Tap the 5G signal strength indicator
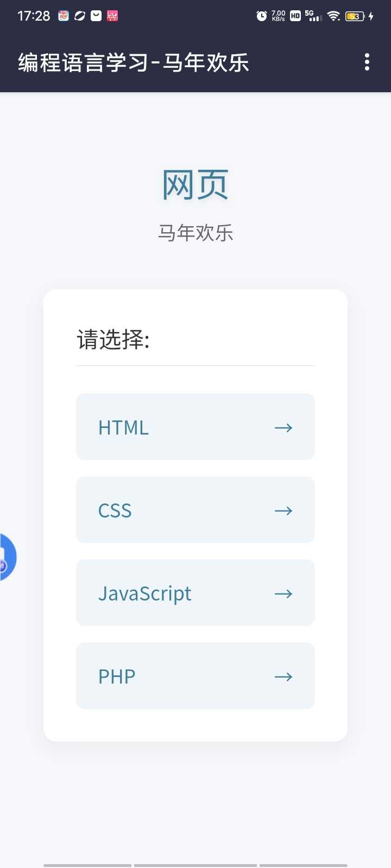Image resolution: width=391 pixels, height=868 pixels. pyautogui.click(x=313, y=16)
